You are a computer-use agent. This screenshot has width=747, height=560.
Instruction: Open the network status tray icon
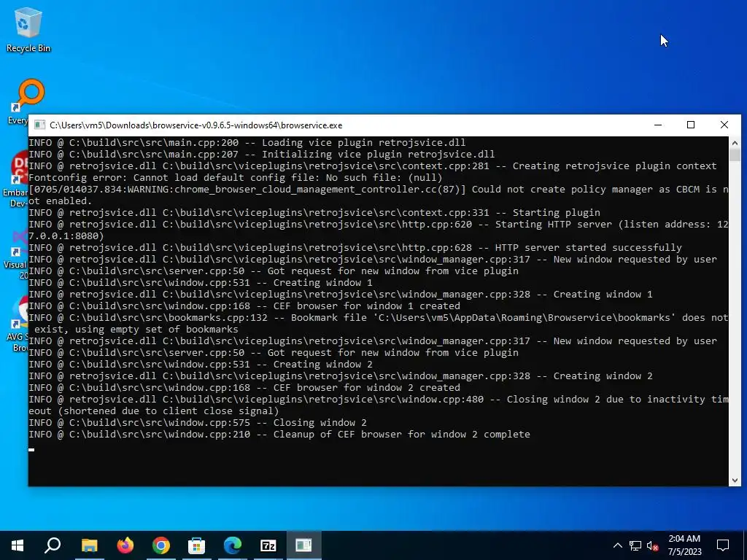coord(635,545)
